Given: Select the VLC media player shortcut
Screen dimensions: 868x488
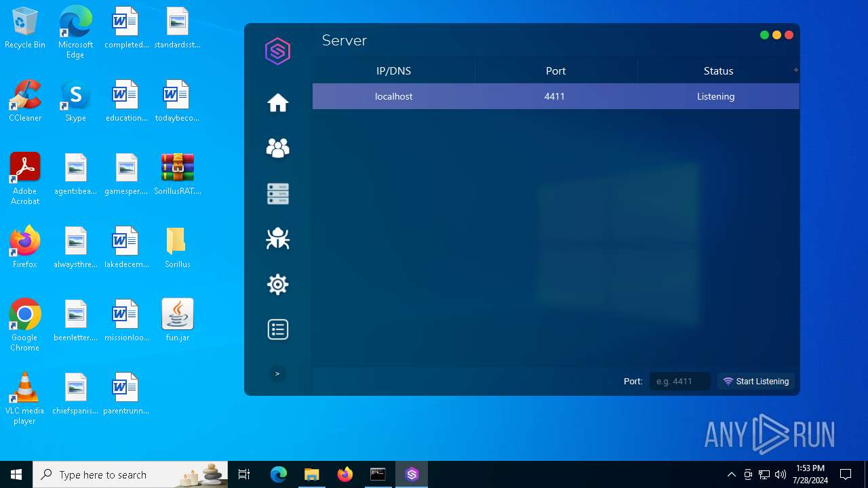Looking at the screenshot, I should point(25,399).
